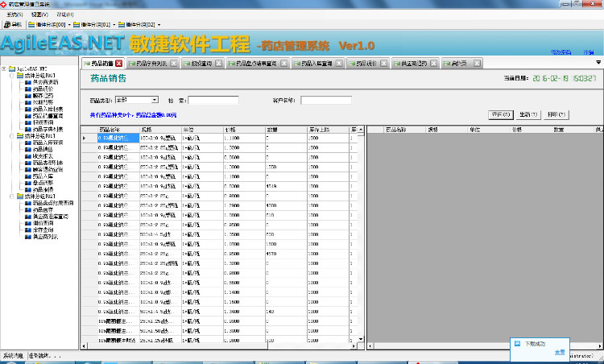Click quantity cell showing 1050
The height and width of the screenshot is (364, 604).
pos(286,168)
